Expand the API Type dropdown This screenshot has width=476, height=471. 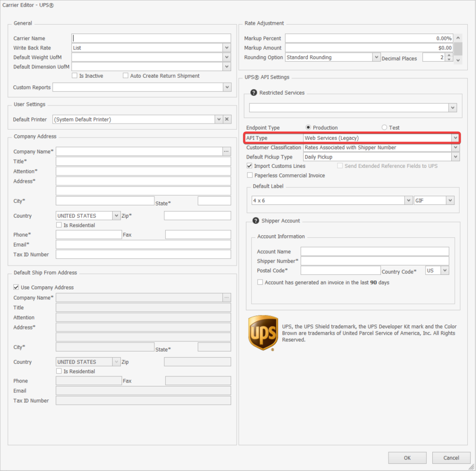(455, 138)
